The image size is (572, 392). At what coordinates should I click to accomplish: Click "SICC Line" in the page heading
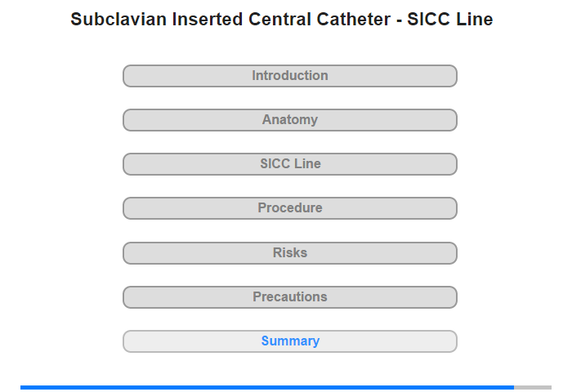[450, 19]
